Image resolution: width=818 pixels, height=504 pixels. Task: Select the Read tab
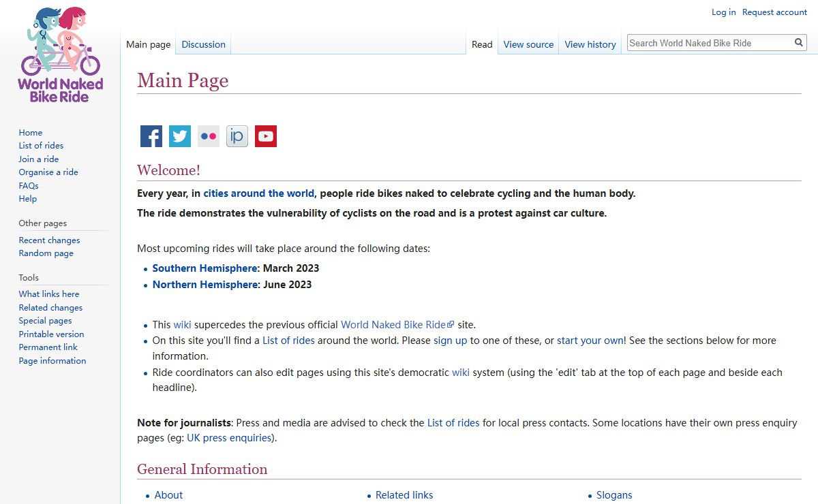tap(482, 44)
